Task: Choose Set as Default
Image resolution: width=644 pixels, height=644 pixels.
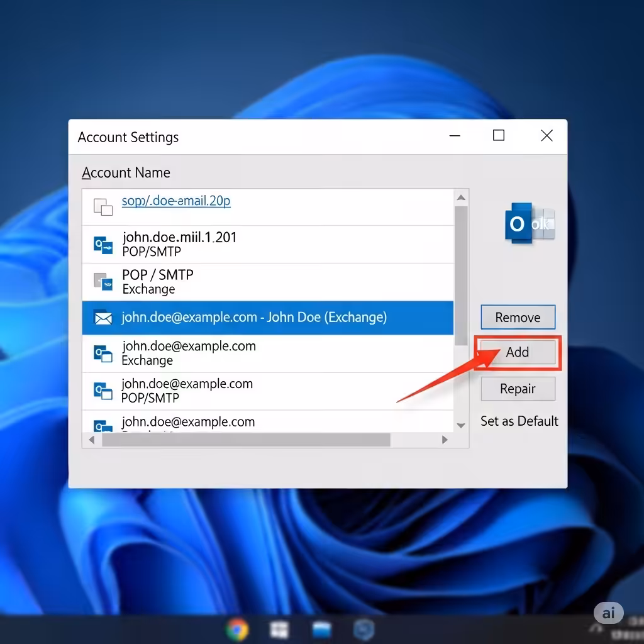Action: click(x=519, y=421)
